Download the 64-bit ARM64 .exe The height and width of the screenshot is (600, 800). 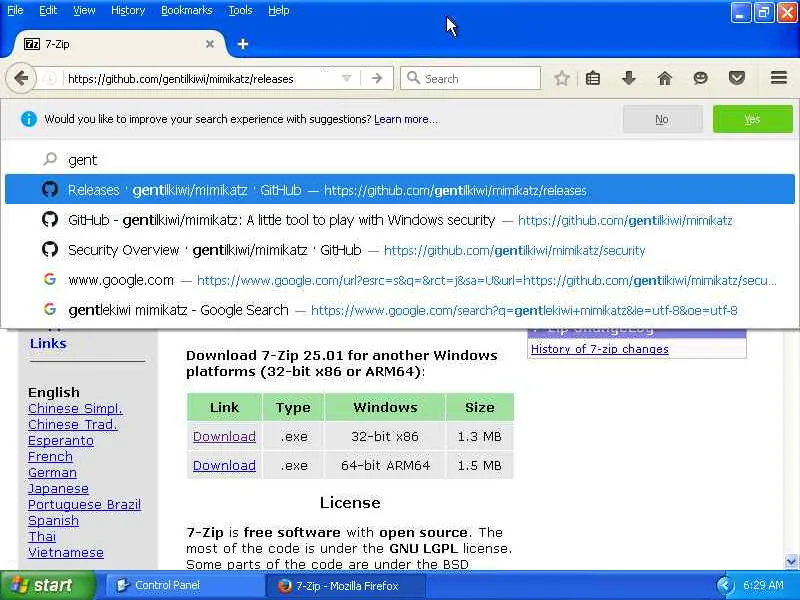224,466
